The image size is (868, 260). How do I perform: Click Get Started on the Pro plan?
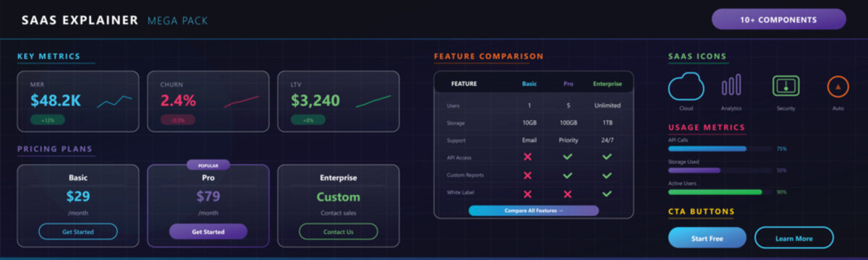click(x=208, y=232)
